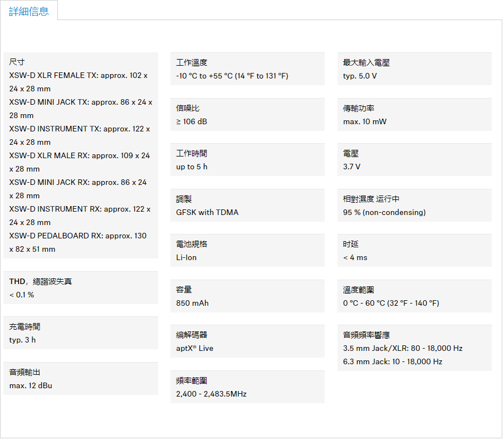Select the 3.7 V value
The height and width of the screenshot is (440, 504).
(x=351, y=167)
